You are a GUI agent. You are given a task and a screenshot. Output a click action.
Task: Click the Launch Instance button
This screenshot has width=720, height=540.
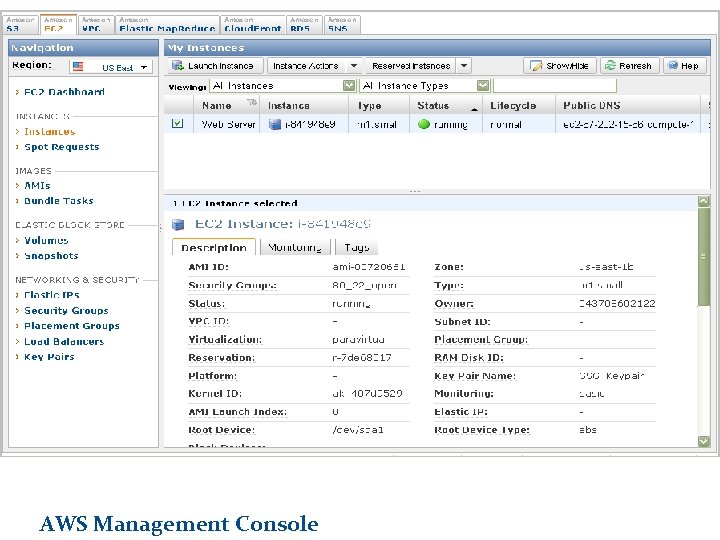(x=215, y=66)
